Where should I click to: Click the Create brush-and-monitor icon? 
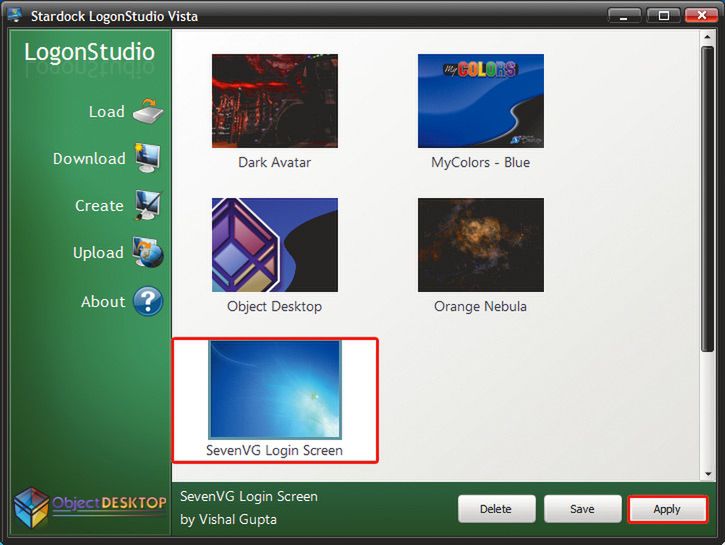pos(148,205)
